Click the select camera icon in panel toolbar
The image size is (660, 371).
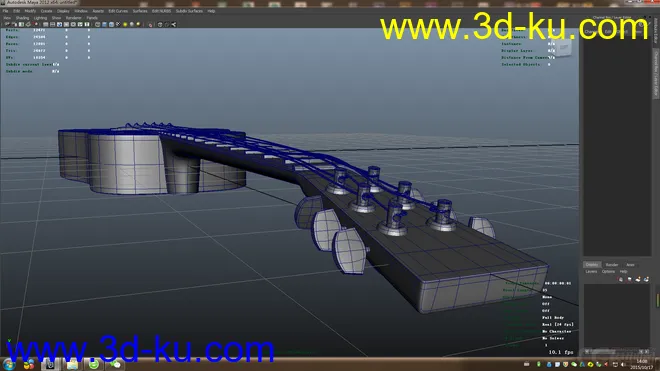(x=7, y=24)
